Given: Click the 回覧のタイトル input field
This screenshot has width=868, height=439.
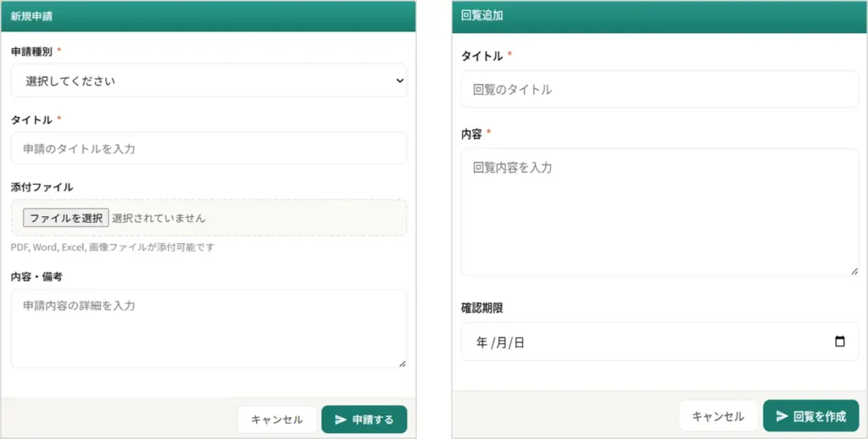Looking at the screenshot, I should pyautogui.click(x=659, y=89).
